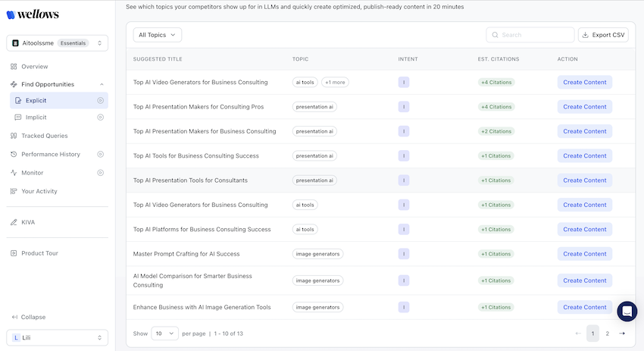Open the chat support bubble
This screenshot has height=351, width=644.
click(x=627, y=312)
